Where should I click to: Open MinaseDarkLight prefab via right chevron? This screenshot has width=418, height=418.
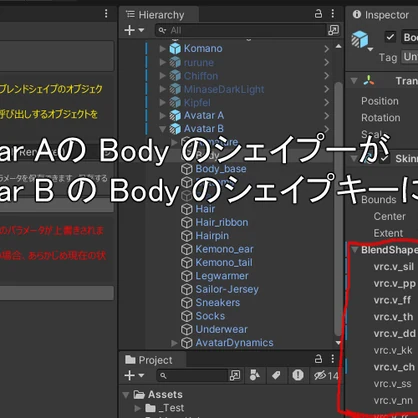[327, 89]
